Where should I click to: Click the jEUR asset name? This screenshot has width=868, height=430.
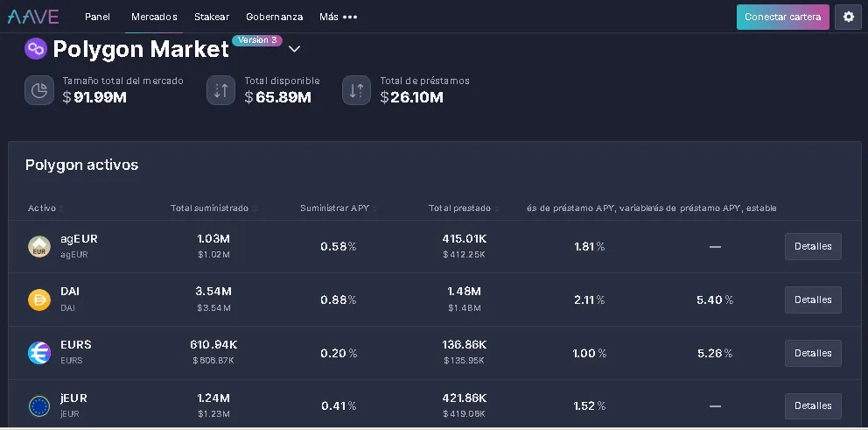[x=73, y=398]
